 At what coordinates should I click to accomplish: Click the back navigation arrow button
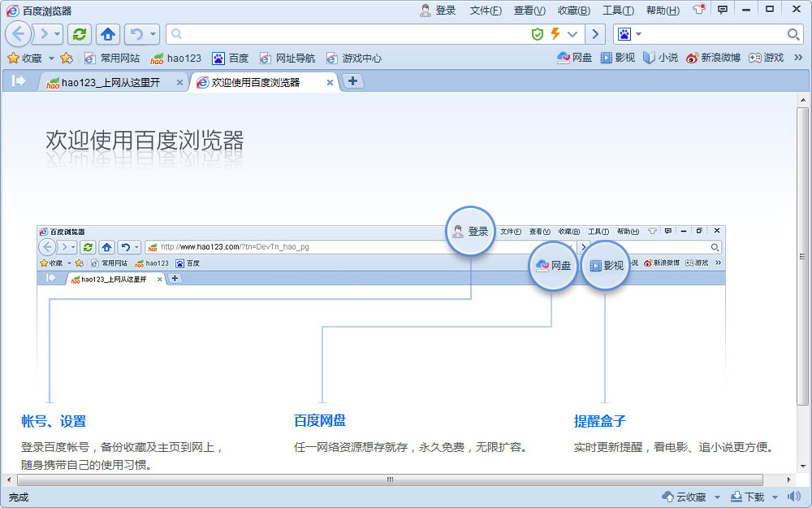(x=18, y=34)
